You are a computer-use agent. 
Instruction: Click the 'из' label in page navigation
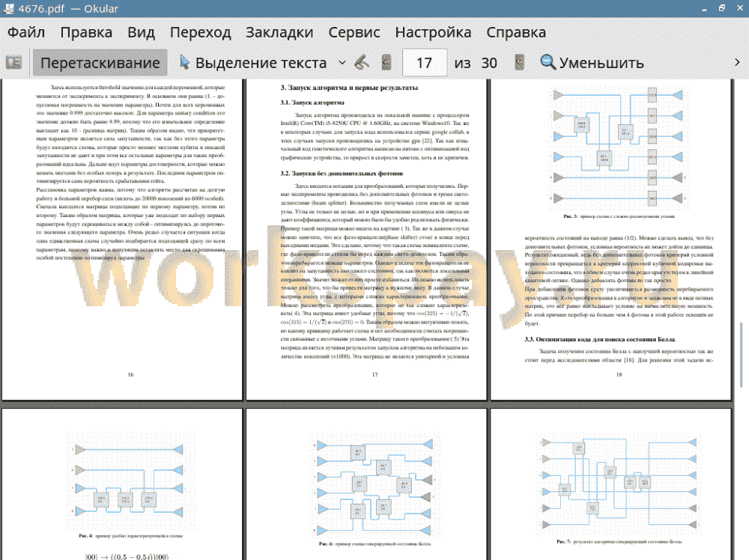point(462,63)
